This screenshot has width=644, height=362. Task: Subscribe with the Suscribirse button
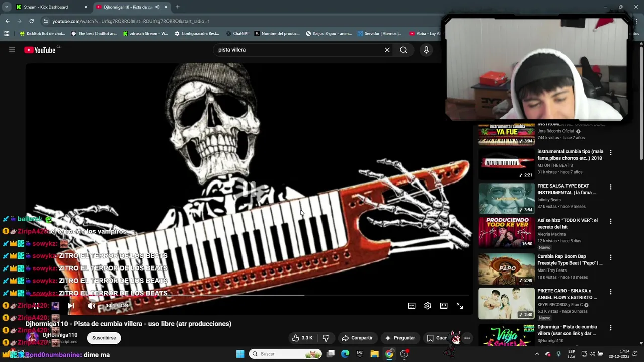click(x=104, y=338)
